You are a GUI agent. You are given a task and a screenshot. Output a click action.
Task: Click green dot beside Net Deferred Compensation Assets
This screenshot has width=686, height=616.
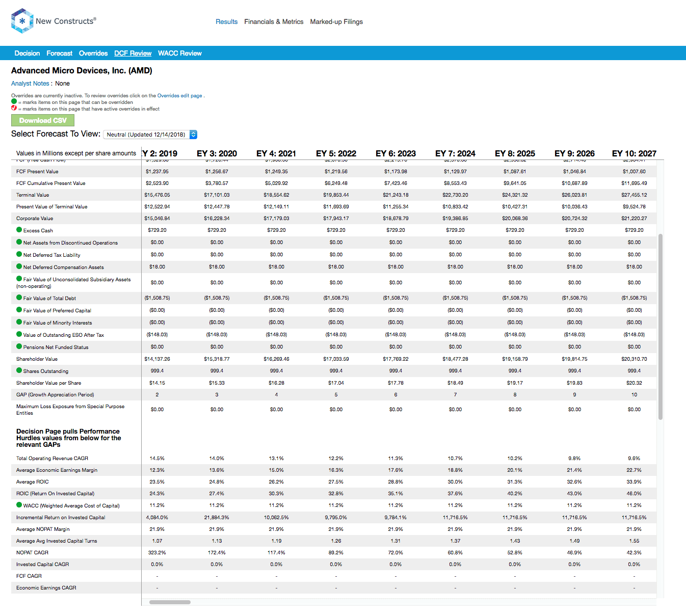click(19, 266)
